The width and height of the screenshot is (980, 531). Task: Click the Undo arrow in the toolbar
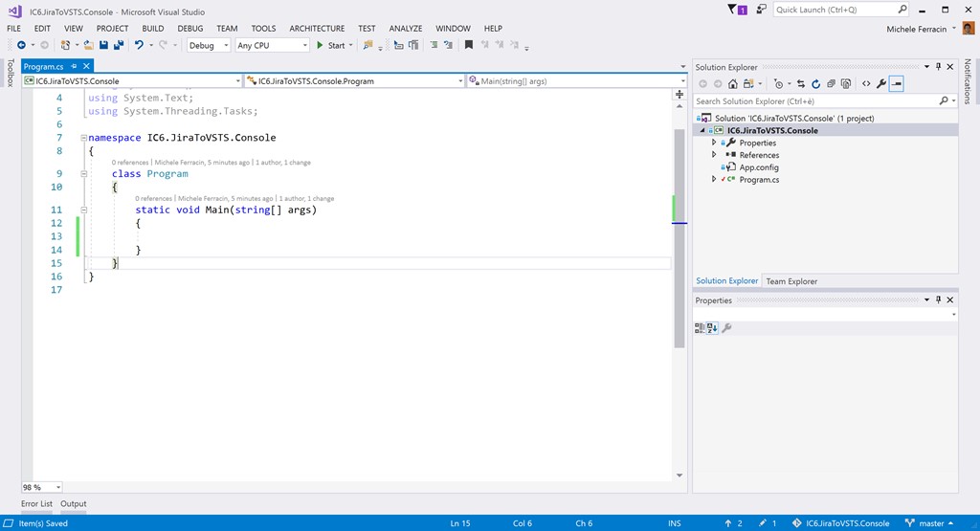139,45
